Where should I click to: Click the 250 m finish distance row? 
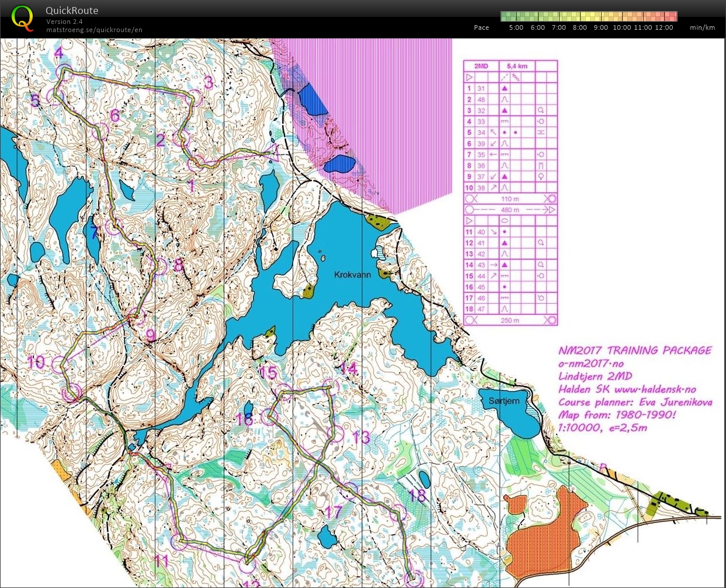pos(510,320)
